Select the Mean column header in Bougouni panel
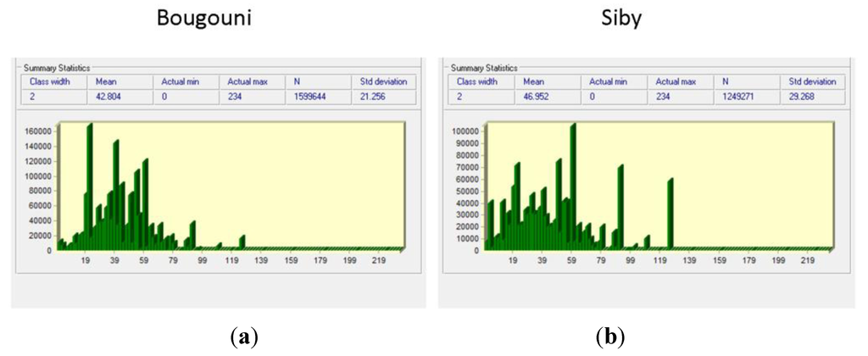The width and height of the screenshot is (868, 356). (104, 82)
